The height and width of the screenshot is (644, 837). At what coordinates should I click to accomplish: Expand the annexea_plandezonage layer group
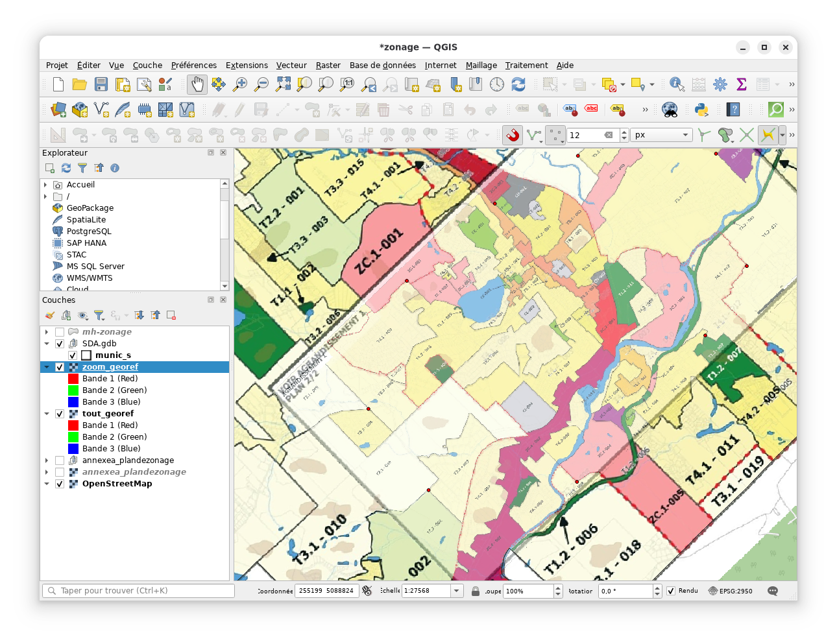(x=47, y=460)
